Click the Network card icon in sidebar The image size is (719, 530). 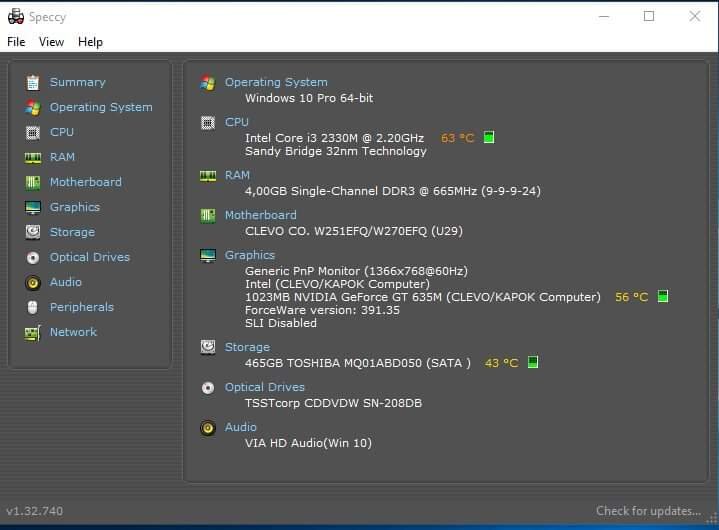pyautogui.click(x=33, y=332)
